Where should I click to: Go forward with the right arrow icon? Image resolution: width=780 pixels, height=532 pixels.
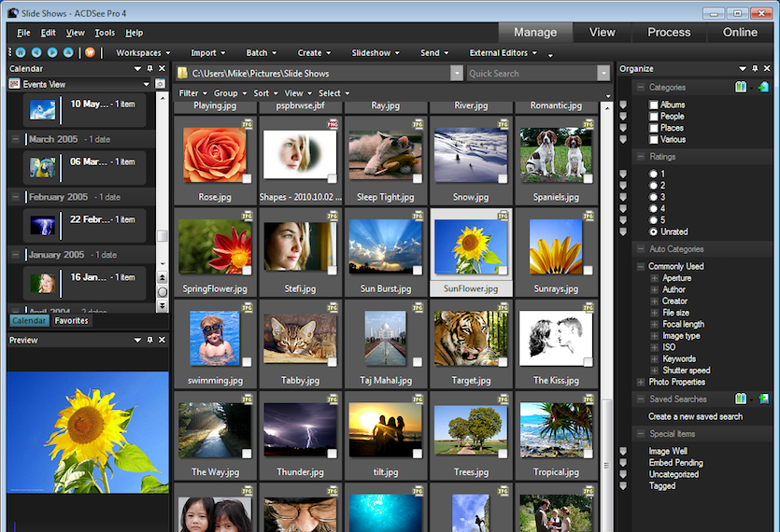(x=52, y=52)
